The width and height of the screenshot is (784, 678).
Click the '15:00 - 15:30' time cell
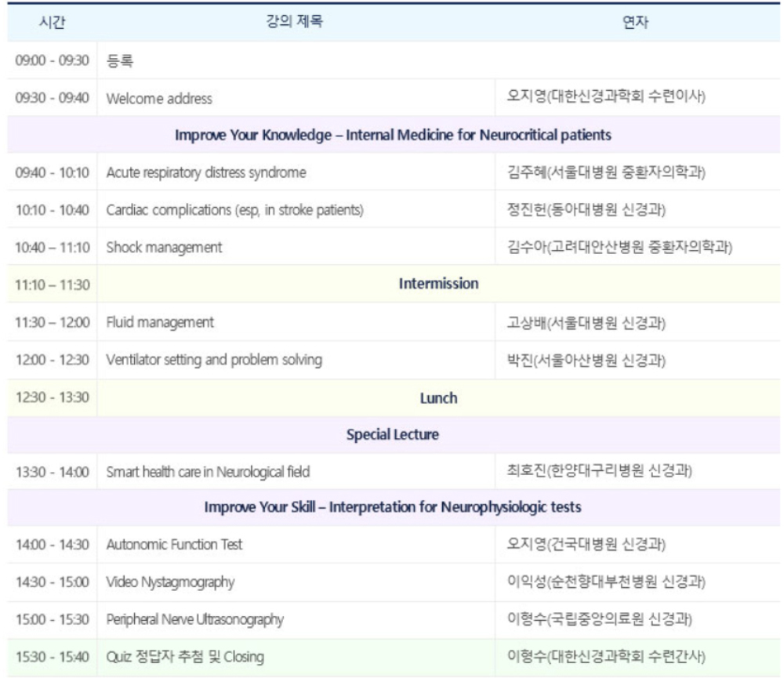coord(52,619)
